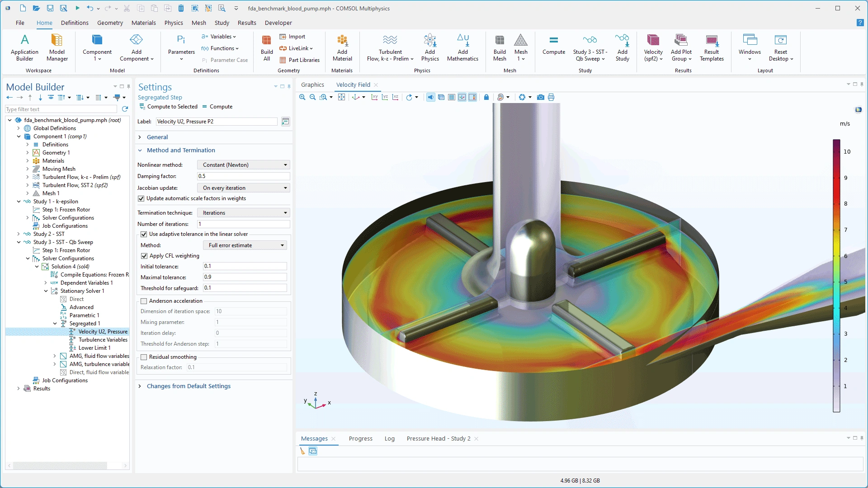Click the Add Physics icon
This screenshot has height=488, width=868.
pyautogui.click(x=429, y=47)
